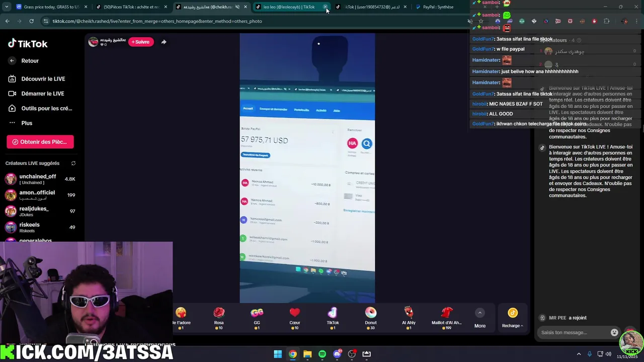Close the Grass price tab
The image size is (644, 362).
[86, 7]
